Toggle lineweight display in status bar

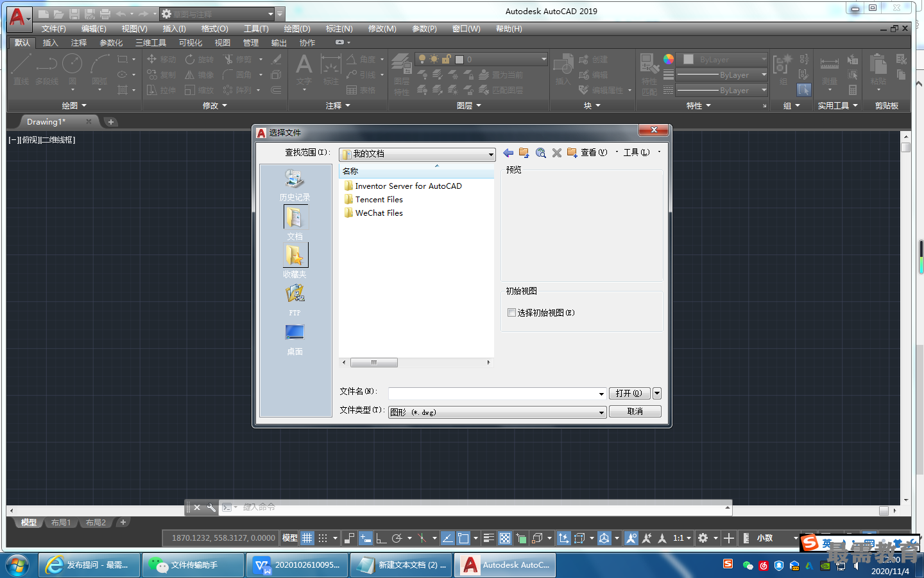[488, 538]
